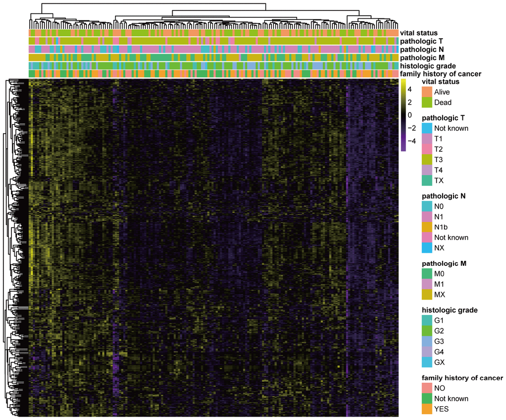506x420 pixels.
Task: Click the NO swatch in family history legend
Action: point(427,388)
